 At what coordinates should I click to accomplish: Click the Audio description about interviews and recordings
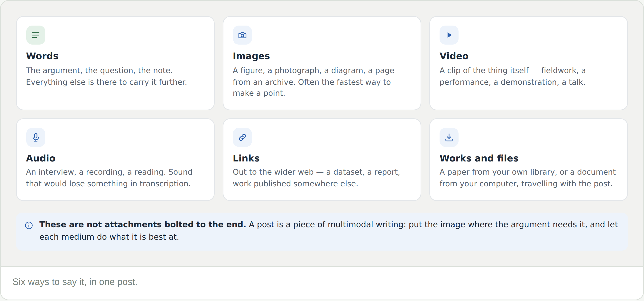coord(109,178)
